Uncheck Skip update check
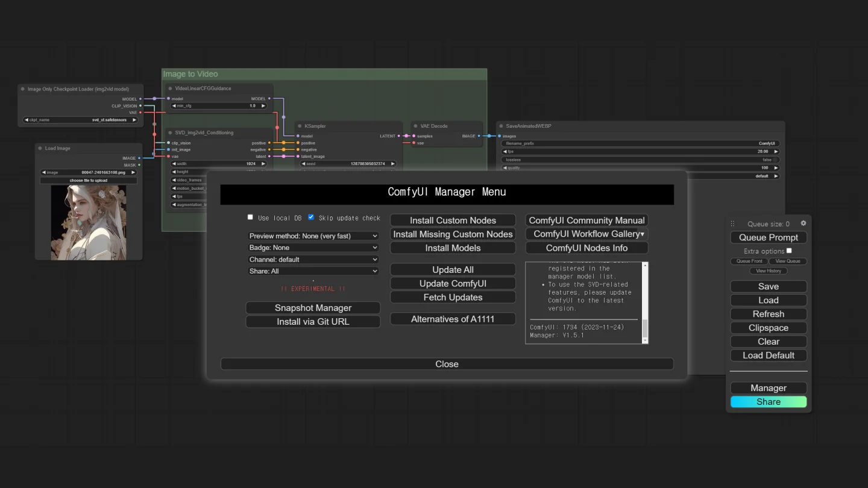868x488 pixels. pyautogui.click(x=311, y=217)
